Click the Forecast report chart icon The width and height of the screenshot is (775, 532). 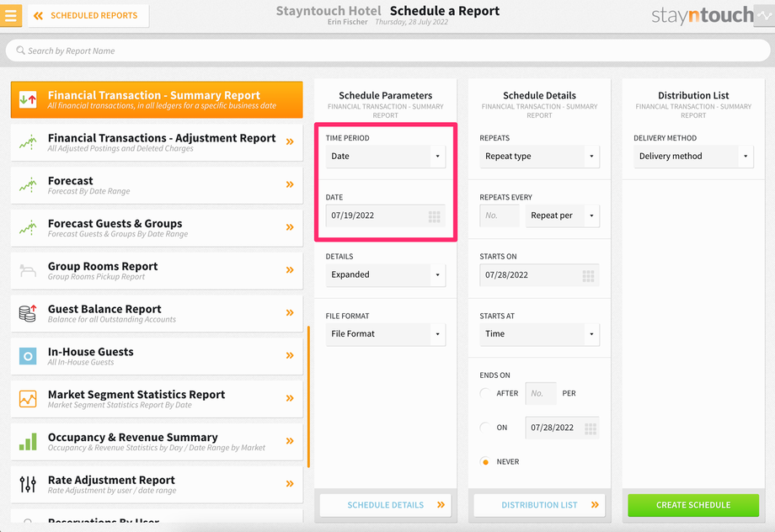[28, 184]
